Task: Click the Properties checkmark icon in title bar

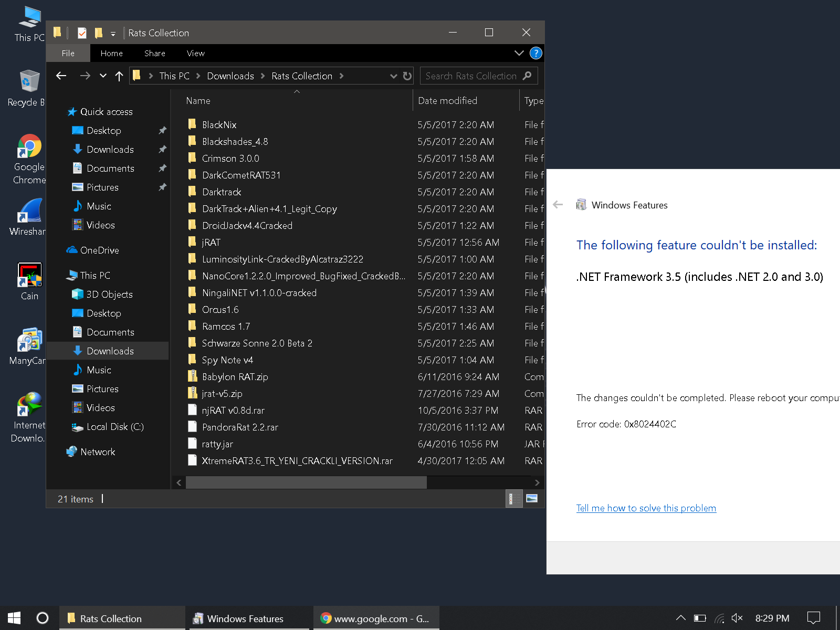Action: tap(82, 33)
